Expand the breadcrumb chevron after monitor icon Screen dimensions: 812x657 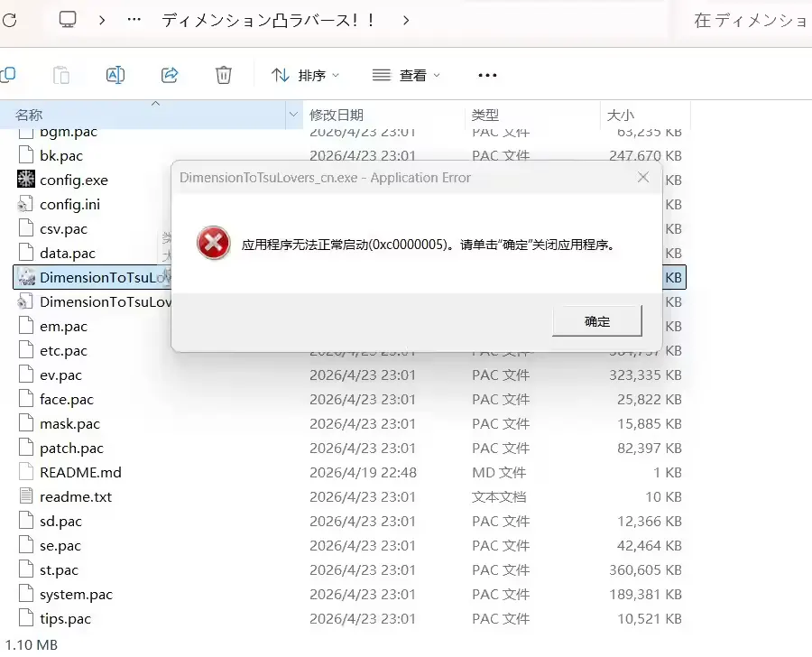tap(102, 20)
